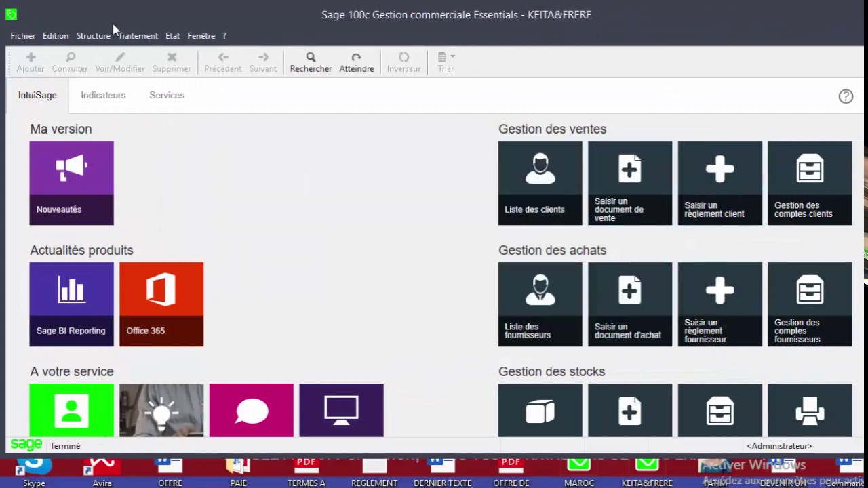
Task: Open Saisir un règlement client tile
Action: click(719, 183)
